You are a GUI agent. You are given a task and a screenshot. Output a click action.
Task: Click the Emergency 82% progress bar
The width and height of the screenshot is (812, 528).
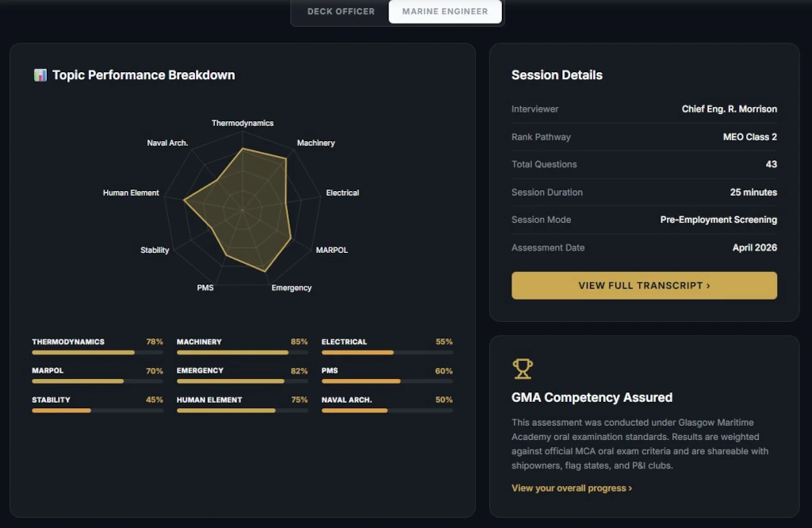pyautogui.click(x=243, y=381)
